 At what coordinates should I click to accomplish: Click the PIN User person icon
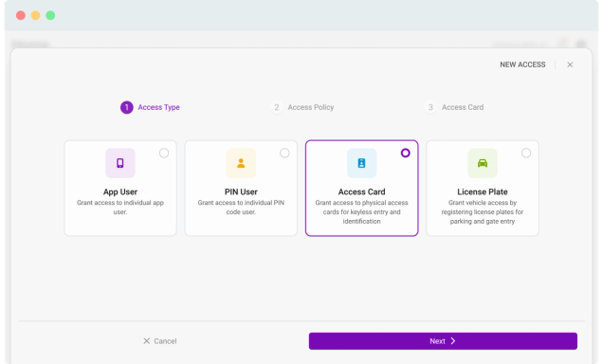(x=241, y=163)
